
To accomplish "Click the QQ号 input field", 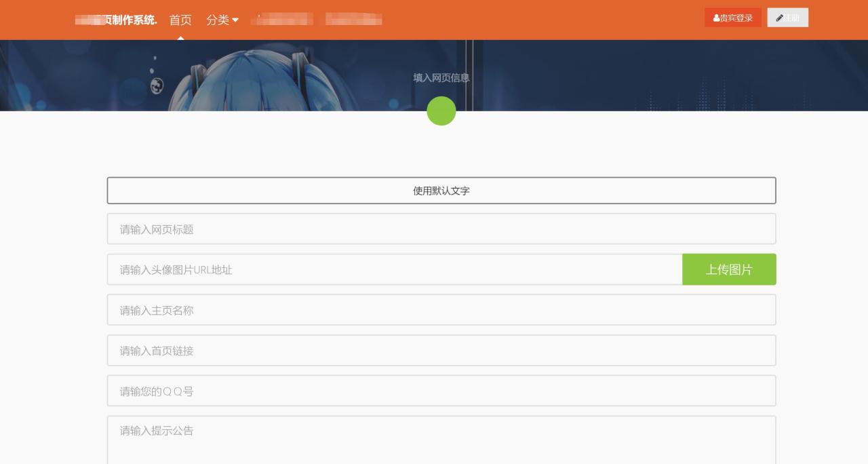I will tap(441, 390).
